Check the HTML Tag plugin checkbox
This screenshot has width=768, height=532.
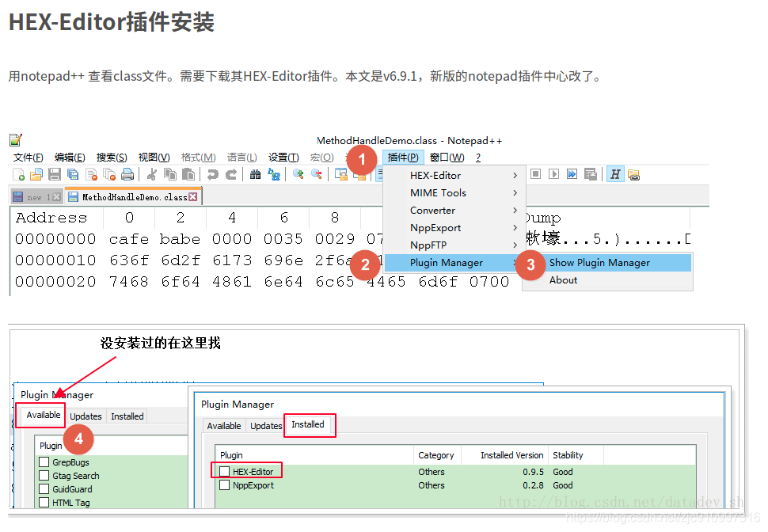(44, 503)
